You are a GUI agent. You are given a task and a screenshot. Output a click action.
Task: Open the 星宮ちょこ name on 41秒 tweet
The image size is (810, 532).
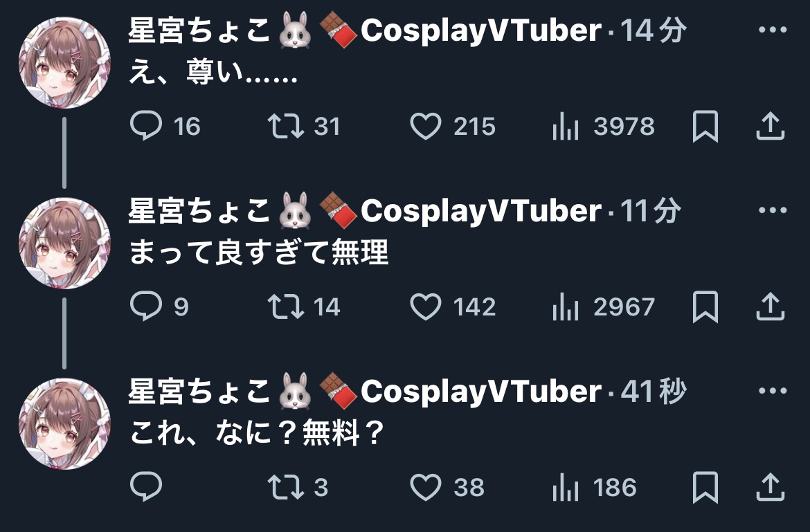point(199,391)
